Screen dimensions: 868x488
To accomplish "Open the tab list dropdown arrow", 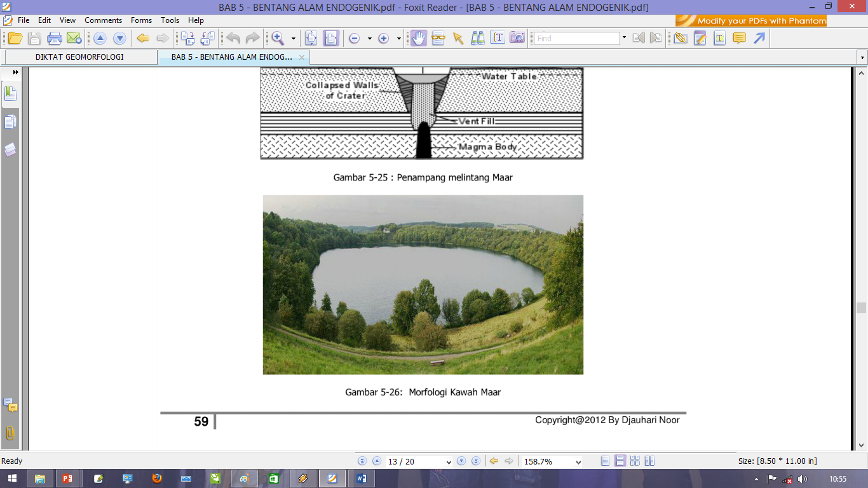I will [x=862, y=58].
